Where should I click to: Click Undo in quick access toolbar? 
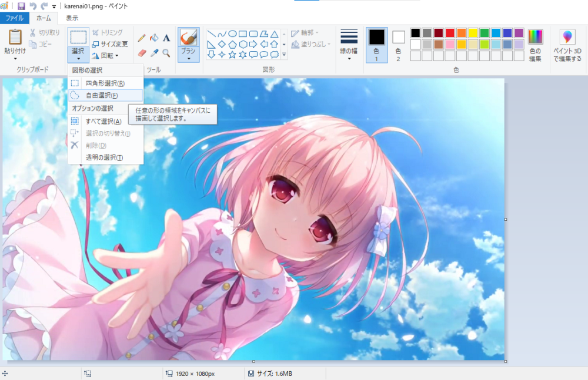pos(33,6)
